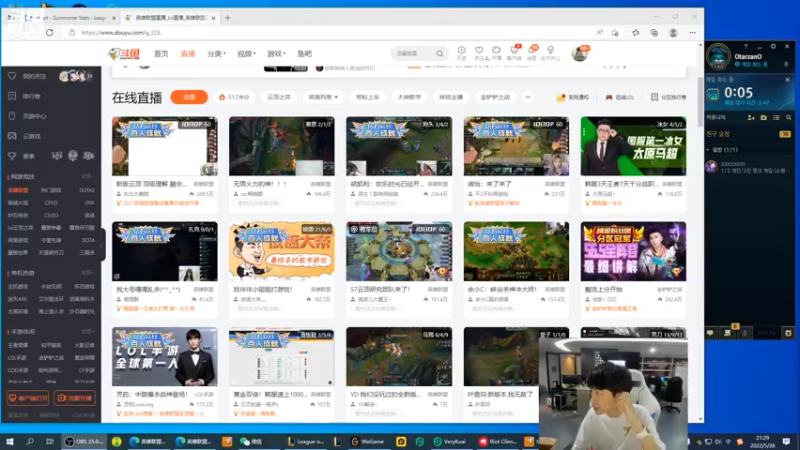The width and height of the screenshot is (800, 450).
Task: Switch to the 直播 live tab
Action: point(188,54)
